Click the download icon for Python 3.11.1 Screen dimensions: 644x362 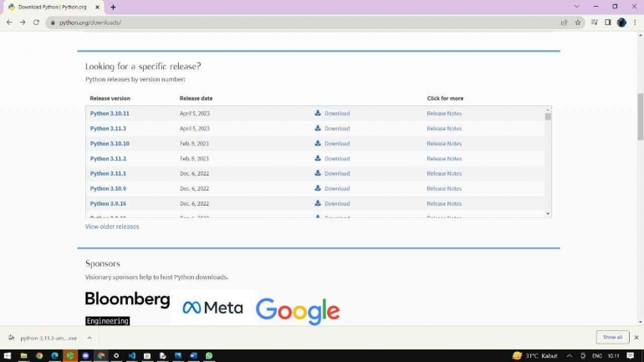click(x=318, y=173)
